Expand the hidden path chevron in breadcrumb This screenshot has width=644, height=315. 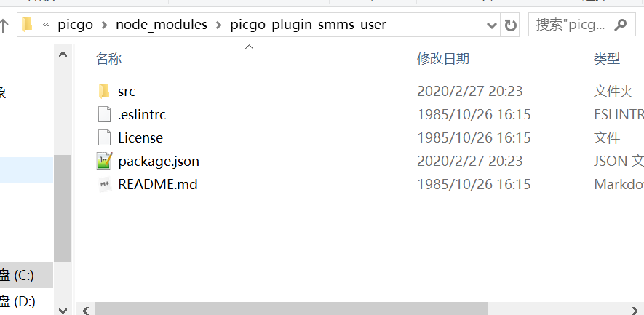pos(46,25)
